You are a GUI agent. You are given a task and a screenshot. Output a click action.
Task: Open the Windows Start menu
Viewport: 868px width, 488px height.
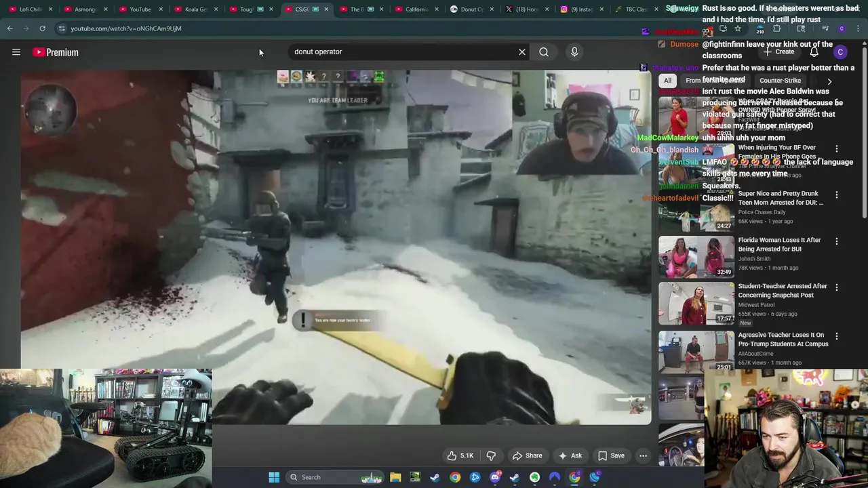(274, 477)
